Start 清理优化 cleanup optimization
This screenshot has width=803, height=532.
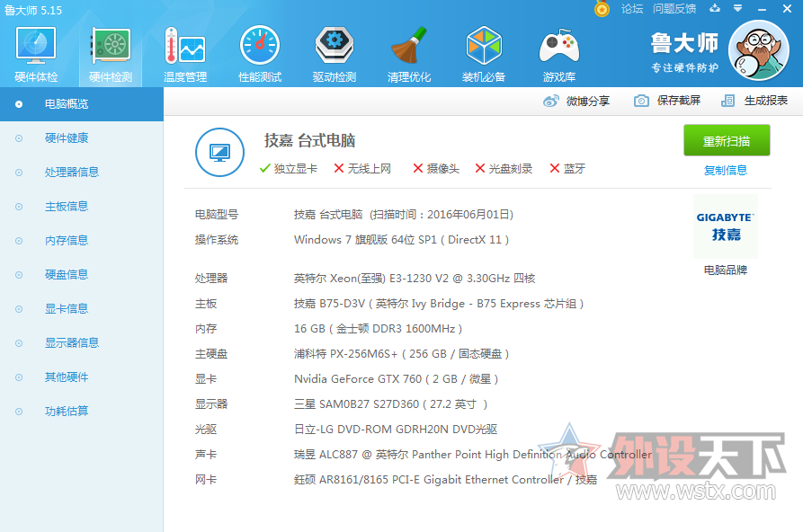pyautogui.click(x=408, y=49)
